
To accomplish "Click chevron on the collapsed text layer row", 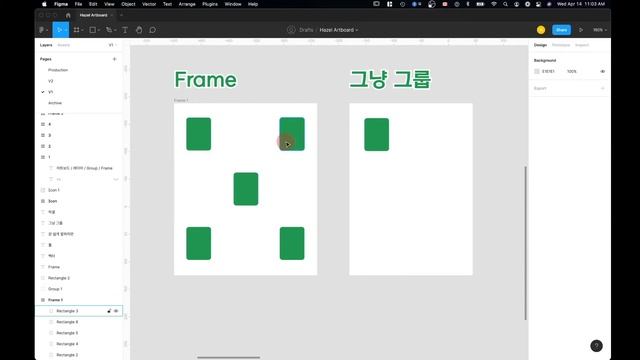I will [x=116, y=179].
